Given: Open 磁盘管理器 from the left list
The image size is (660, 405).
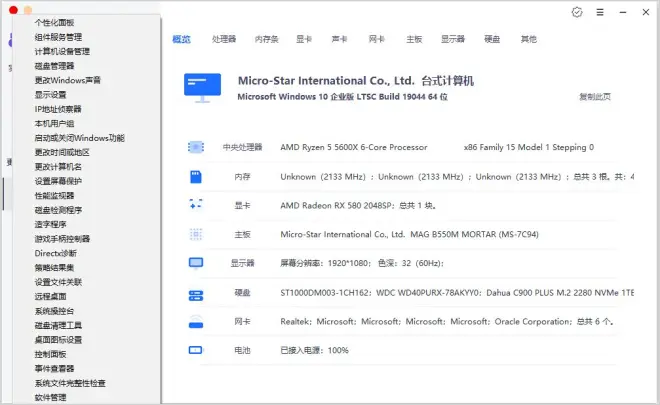Looking at the screenshot, I should click(x=55, y=66).
